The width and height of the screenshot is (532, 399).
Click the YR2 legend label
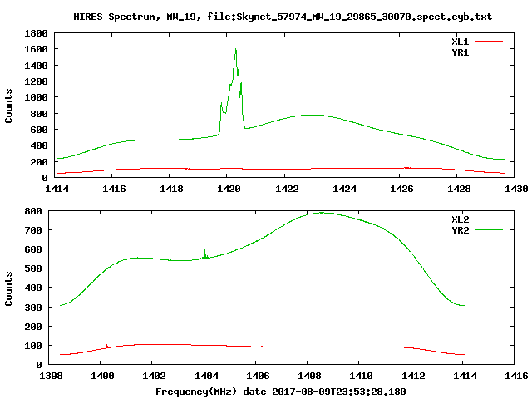click(460, 230)
